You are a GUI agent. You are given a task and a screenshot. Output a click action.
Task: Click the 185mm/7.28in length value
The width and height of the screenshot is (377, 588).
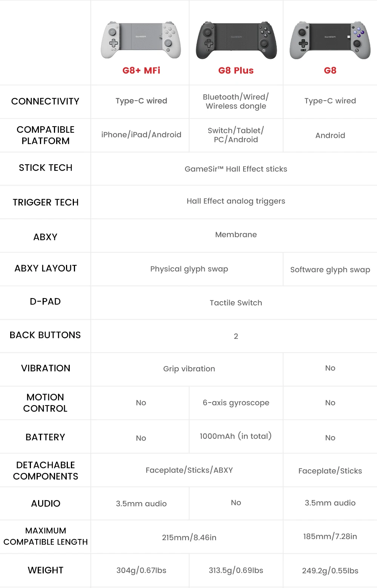[330, 537]
